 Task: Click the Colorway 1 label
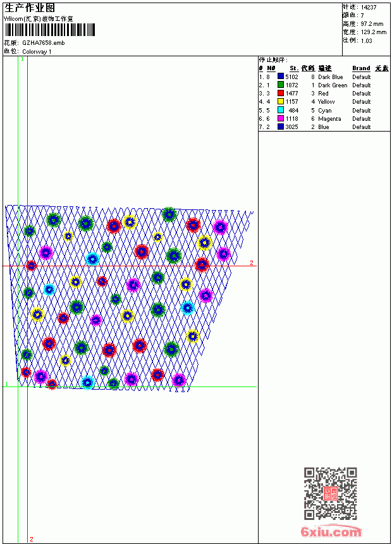click(x=37, y=52)
